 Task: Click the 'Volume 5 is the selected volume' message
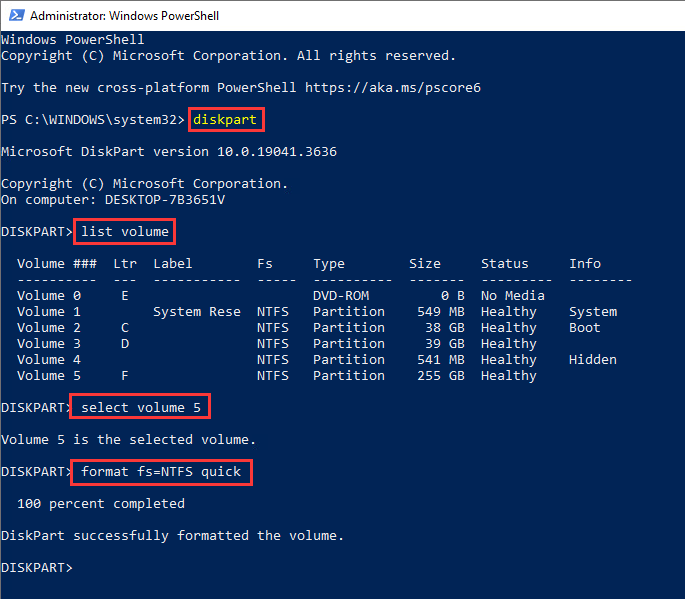(129, 440)
